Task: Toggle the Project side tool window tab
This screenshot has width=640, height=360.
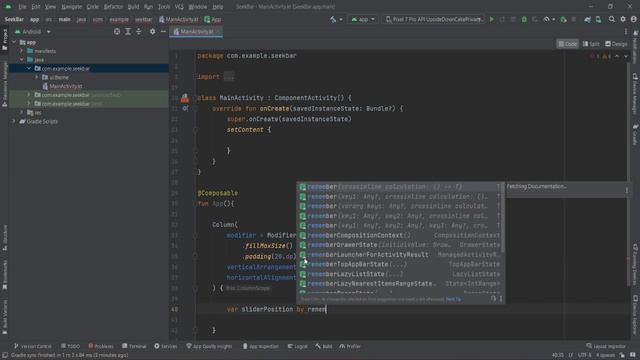Action: (4, 39)
